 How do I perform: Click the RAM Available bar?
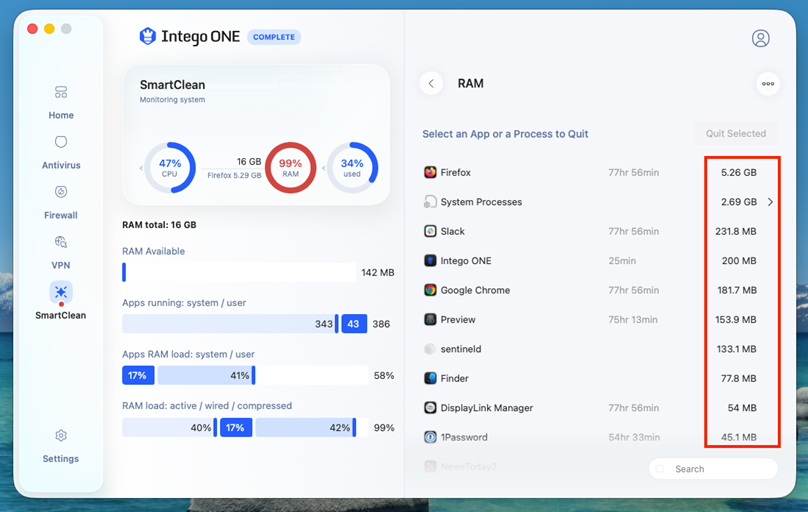click(x=239, y=272)
